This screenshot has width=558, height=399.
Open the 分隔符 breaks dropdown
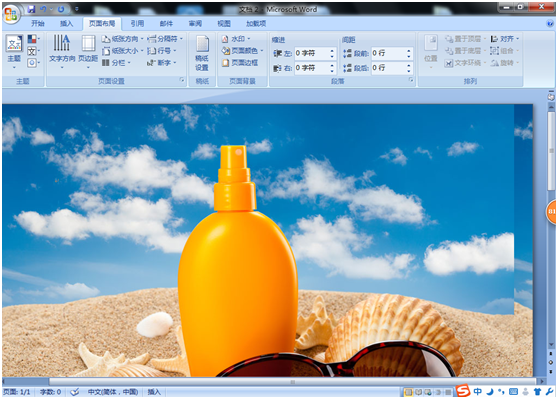(165, 38)
